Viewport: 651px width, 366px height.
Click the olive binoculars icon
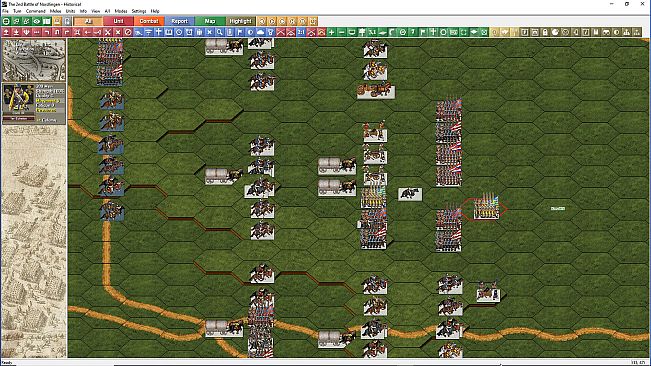coord(606,32)
